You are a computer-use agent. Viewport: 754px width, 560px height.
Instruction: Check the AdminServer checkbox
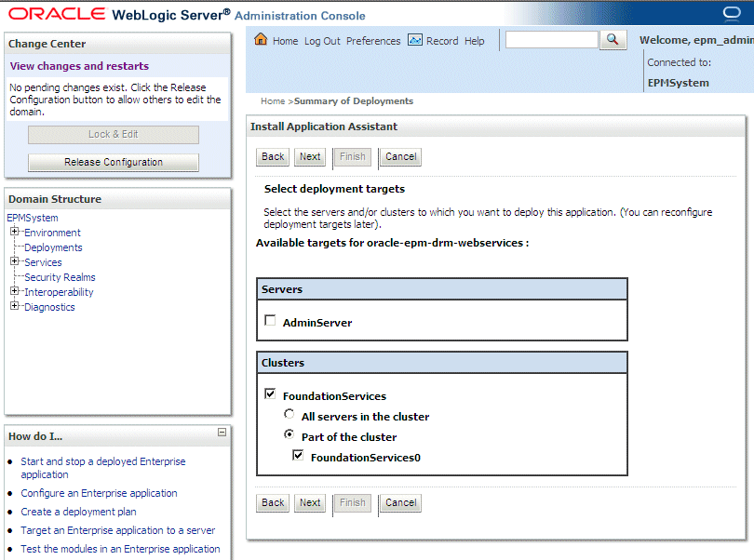click(x=270, y=320)
